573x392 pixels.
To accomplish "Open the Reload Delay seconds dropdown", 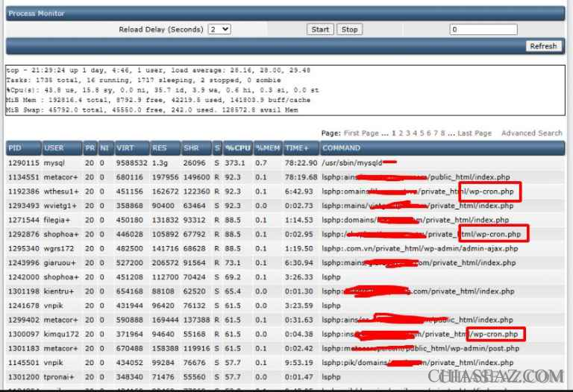I will coord(219,30).
